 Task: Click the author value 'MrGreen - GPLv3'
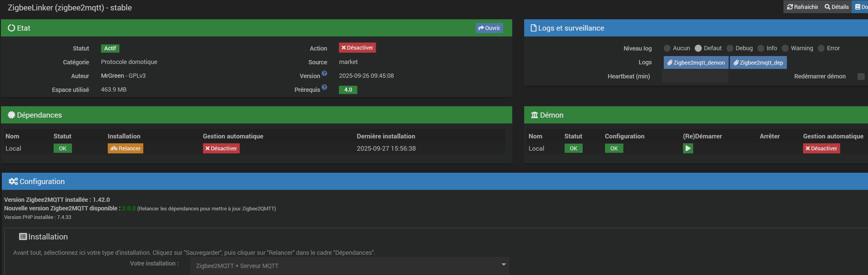(x=123, y=76)
